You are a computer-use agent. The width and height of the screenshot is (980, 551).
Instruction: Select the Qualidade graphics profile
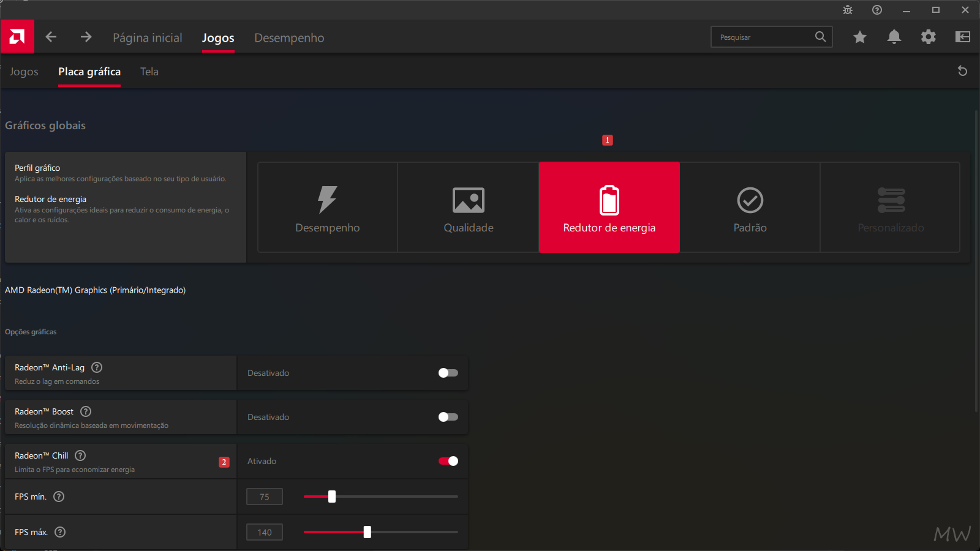469,207
